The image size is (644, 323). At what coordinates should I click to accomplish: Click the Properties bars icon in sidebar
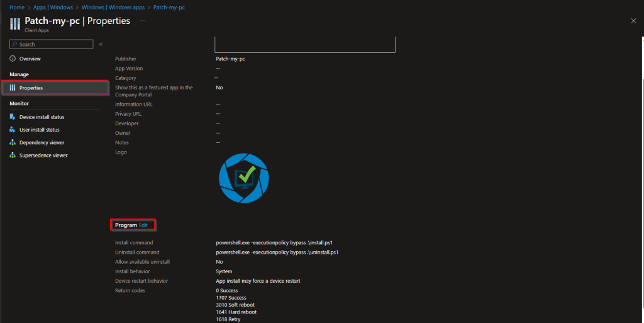(x=13, y=88)
